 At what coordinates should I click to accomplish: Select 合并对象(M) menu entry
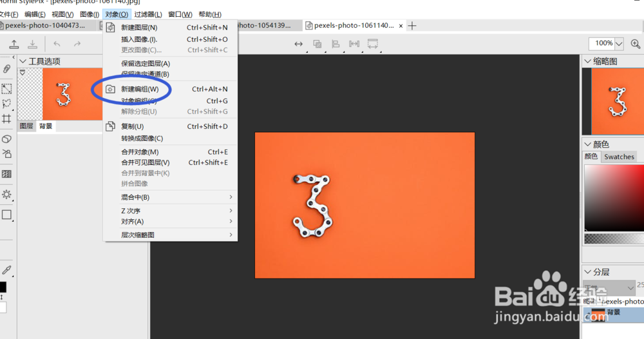[170, 152]
